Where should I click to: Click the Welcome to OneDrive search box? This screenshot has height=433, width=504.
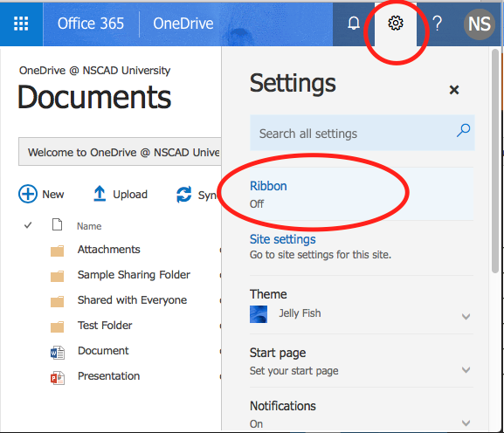[120, 152]
